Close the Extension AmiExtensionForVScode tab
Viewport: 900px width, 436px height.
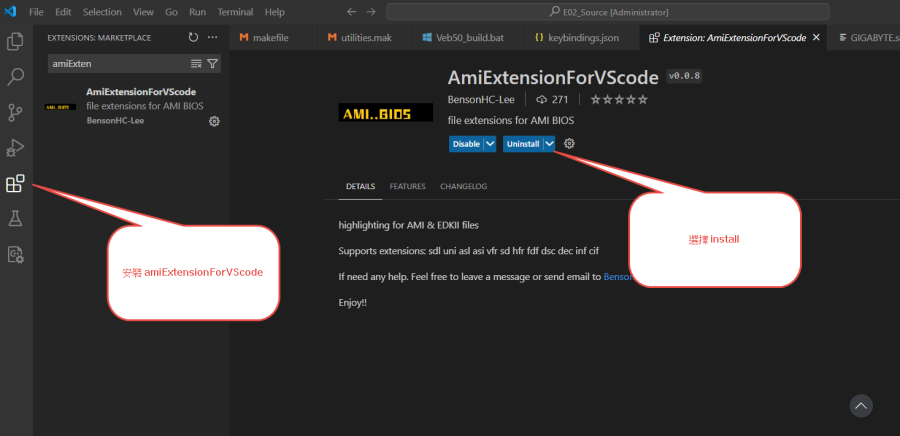pos(816,37)
